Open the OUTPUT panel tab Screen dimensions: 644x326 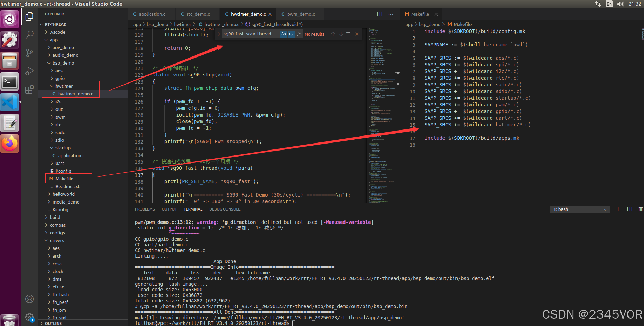[169, 209]
